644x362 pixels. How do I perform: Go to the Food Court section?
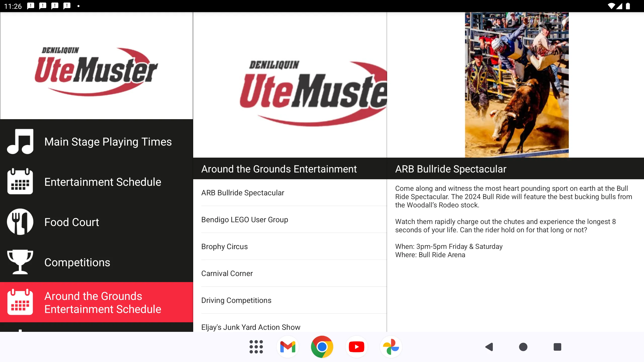(97, 222)
